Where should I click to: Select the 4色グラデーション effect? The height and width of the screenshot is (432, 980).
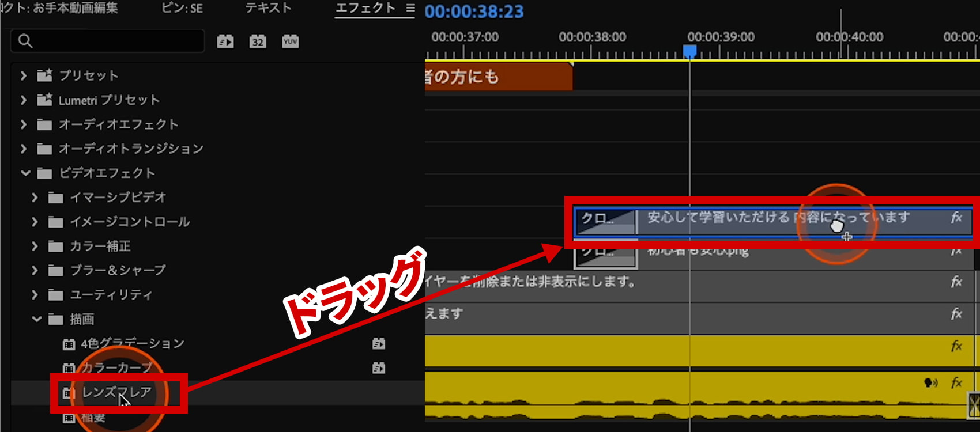coord(133,344)
